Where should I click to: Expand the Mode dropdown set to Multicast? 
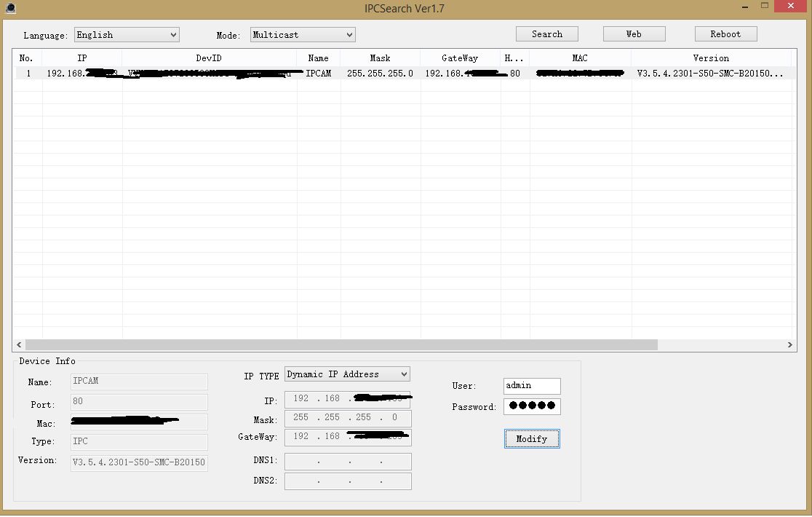pyautogui.click(x=303, y=35)
